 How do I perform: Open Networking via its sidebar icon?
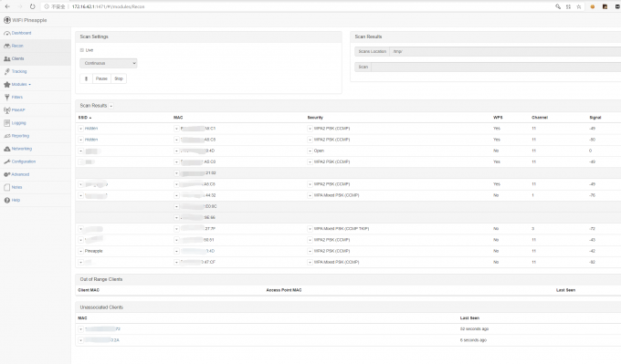point(6,149)
